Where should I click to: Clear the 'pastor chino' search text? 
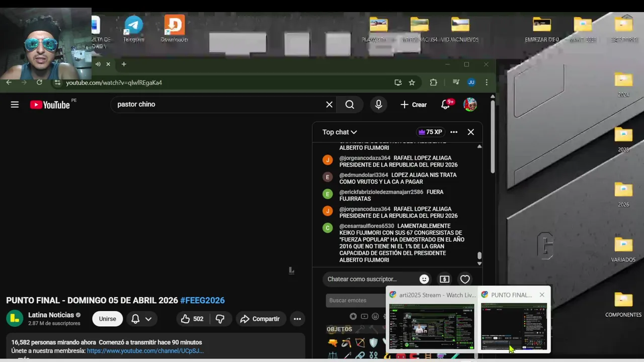(x=329, y=105)
